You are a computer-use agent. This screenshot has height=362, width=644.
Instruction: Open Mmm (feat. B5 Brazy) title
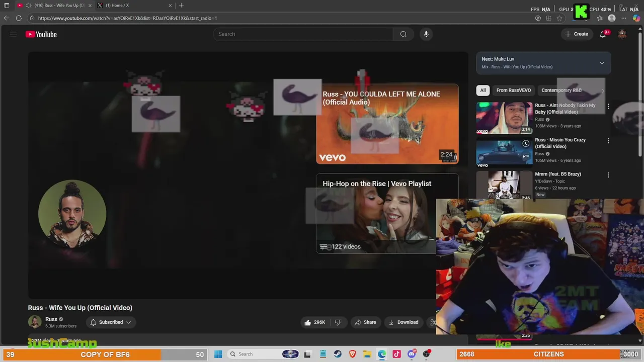pos(558,174)
